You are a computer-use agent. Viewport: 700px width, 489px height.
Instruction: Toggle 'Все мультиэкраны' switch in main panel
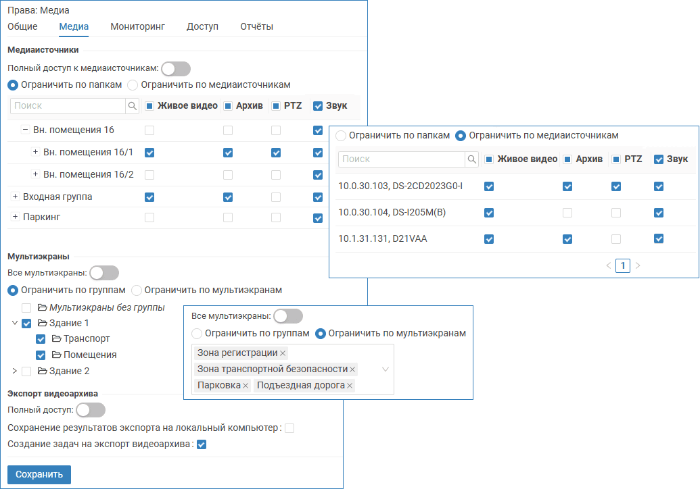[104, 273]
